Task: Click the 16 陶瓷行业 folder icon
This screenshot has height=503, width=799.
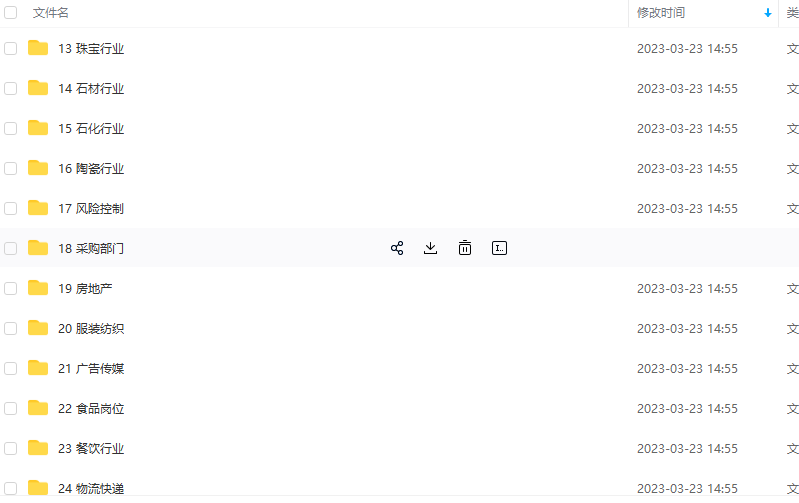Action: coord(38,168)
